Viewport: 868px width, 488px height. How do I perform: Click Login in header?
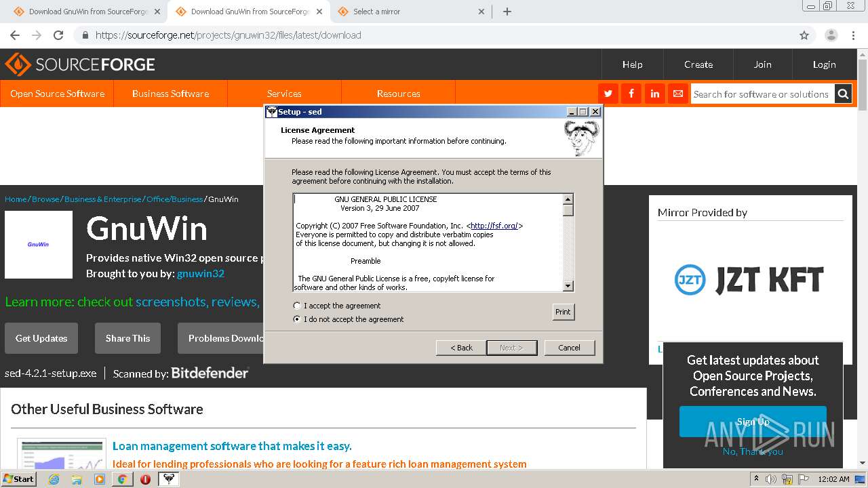tap(824, 64)
